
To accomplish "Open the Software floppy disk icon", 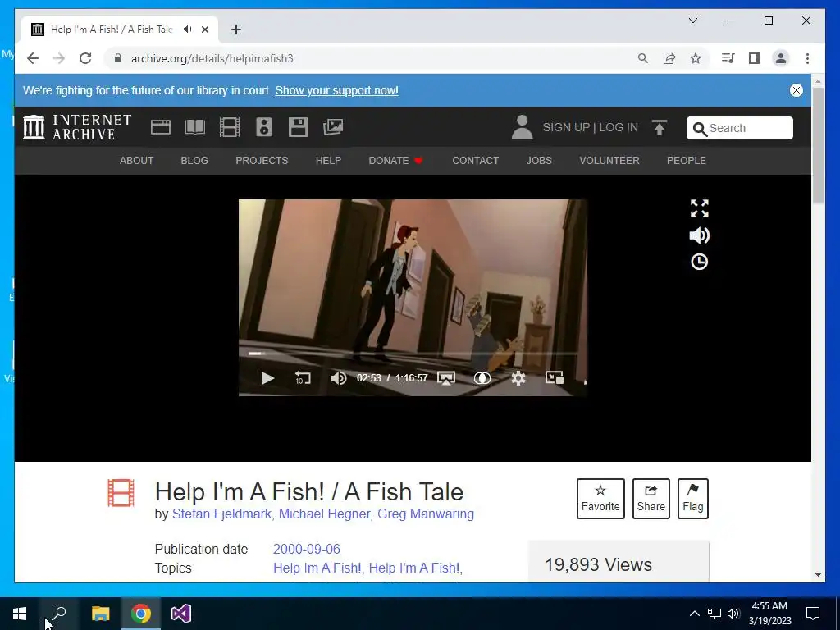I will tap(299, 127).
